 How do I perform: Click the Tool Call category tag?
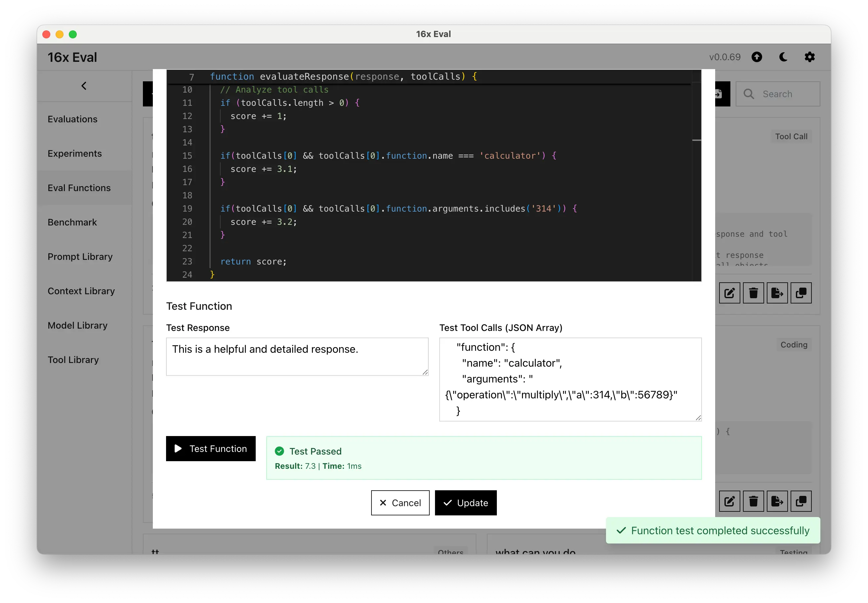(x=791, y=137)
